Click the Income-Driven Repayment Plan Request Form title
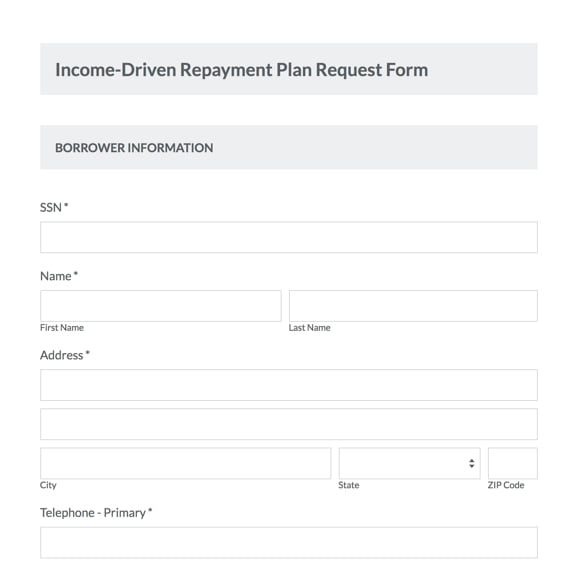 tap(242, 70)
